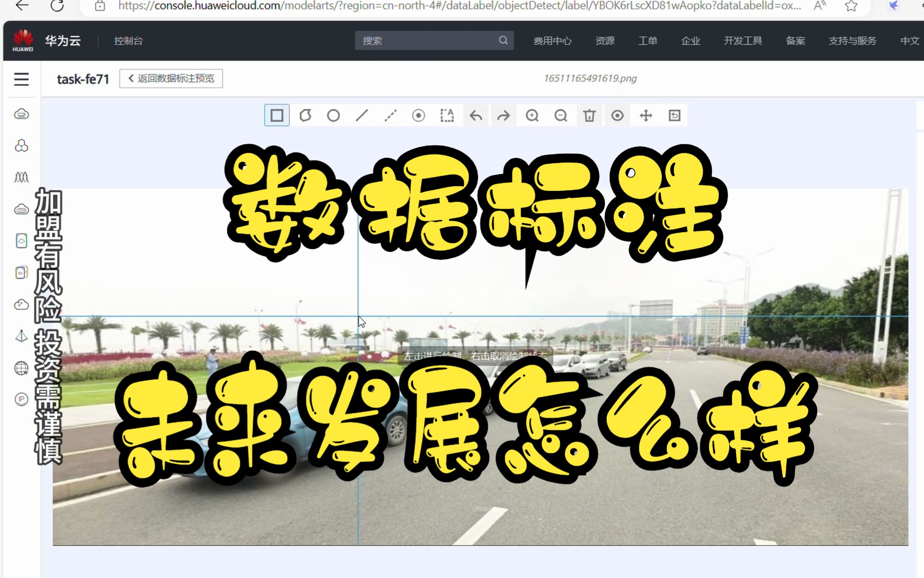
Task: Open the 费用中心 menu item
Action: tap(552, 40)
